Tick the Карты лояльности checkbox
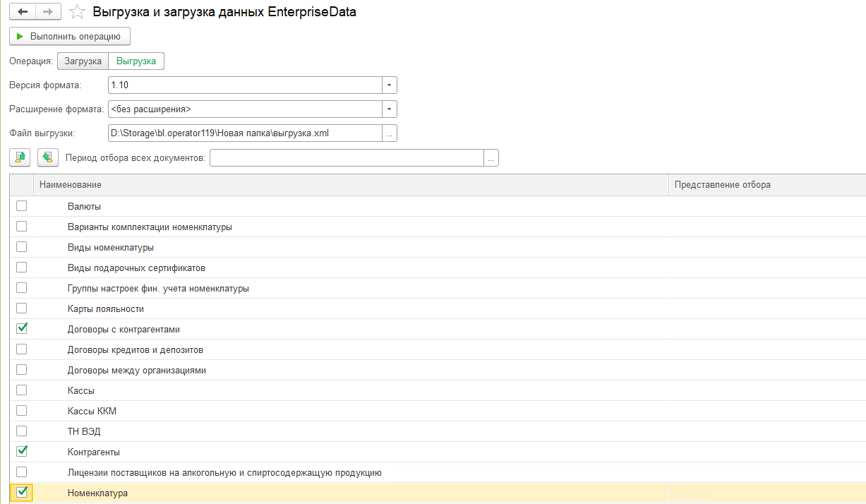866x504 pixels. click(x=21, y=308)
